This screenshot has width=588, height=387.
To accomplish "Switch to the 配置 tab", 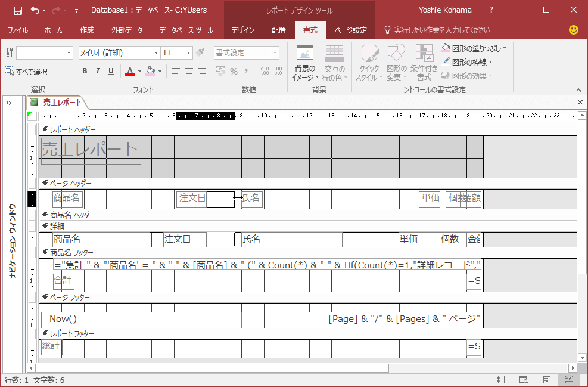I will tap(279, 30).
